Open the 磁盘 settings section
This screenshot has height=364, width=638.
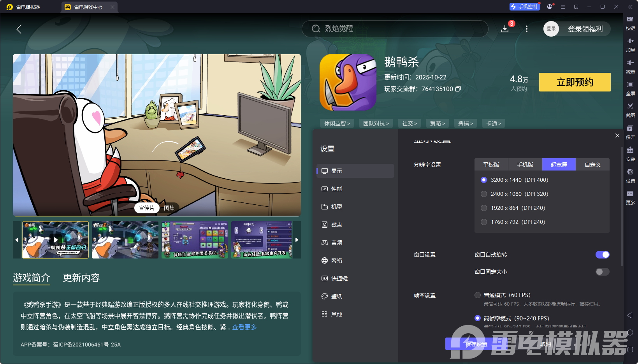coord(355,225)
